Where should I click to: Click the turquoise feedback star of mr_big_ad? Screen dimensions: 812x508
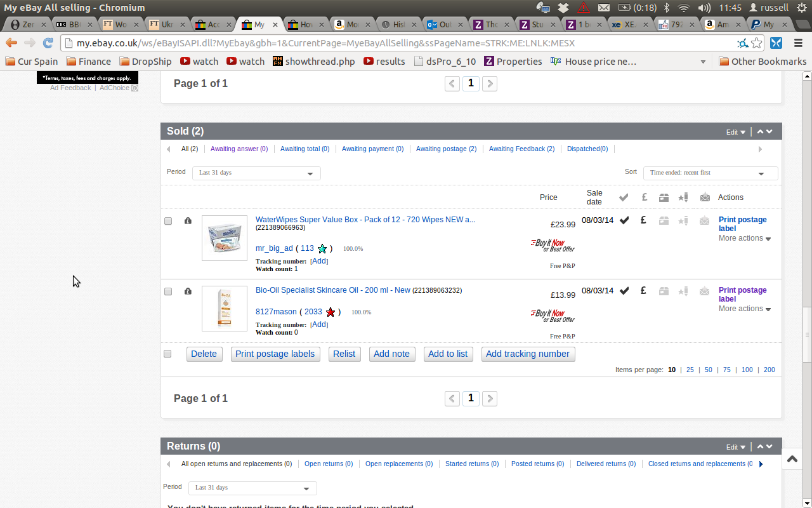[x=322, y=249]
